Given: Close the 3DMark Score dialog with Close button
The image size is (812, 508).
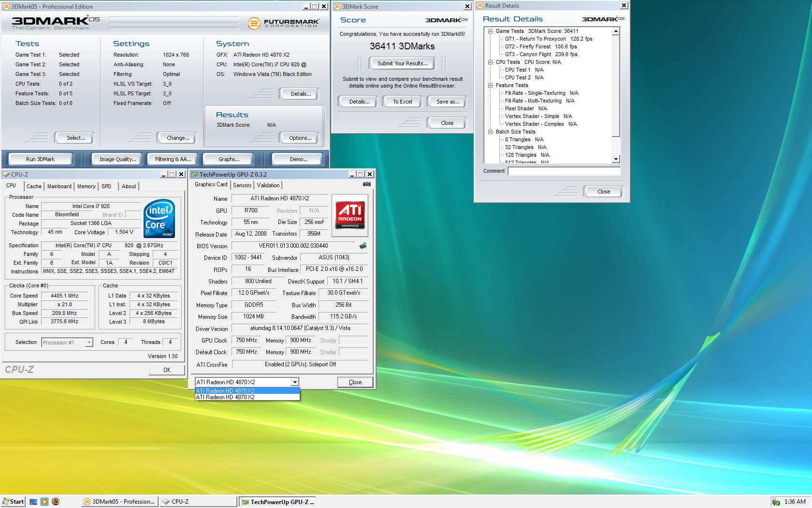Looking at the screenshot, I should pos(447,123).
